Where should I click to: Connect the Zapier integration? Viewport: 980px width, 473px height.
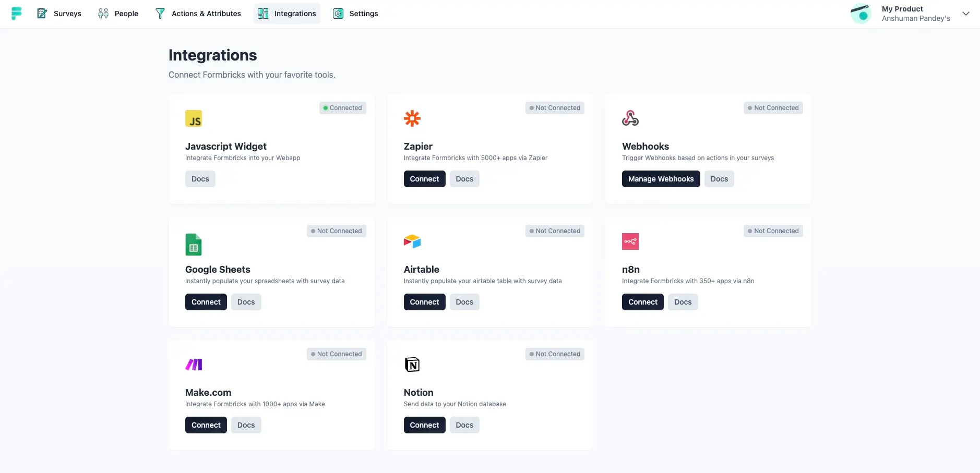[x=425, y=179]
